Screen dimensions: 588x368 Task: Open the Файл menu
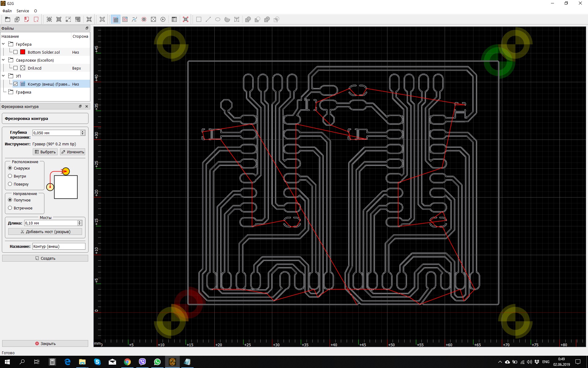[7, 11]
